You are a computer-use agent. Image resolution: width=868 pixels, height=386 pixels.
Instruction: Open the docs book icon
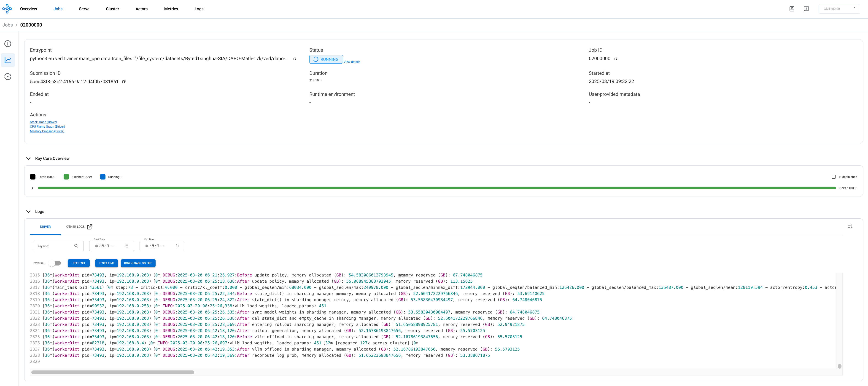[x=792, y=9]
